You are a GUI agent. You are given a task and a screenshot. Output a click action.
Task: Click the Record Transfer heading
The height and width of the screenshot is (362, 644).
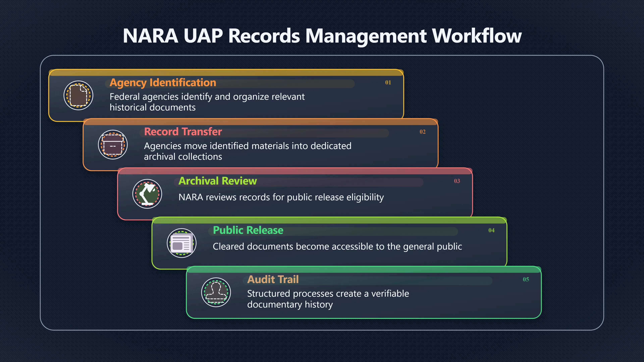point(183,132)
